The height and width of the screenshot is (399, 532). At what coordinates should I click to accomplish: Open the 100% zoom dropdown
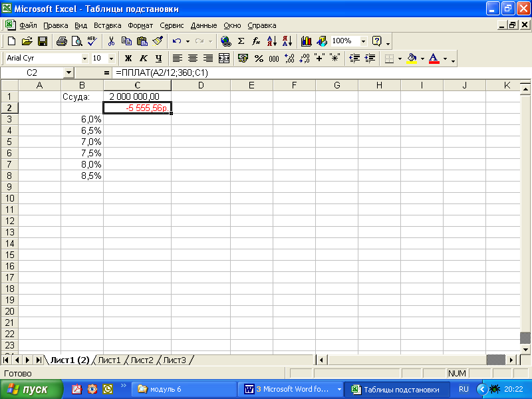click(x=363, y=41)
